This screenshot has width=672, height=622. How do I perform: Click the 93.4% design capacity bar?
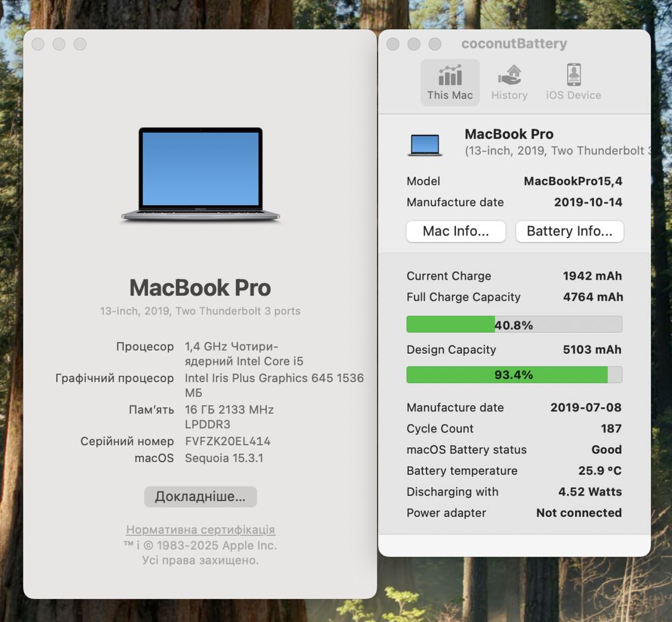click(x=515, y=375)
